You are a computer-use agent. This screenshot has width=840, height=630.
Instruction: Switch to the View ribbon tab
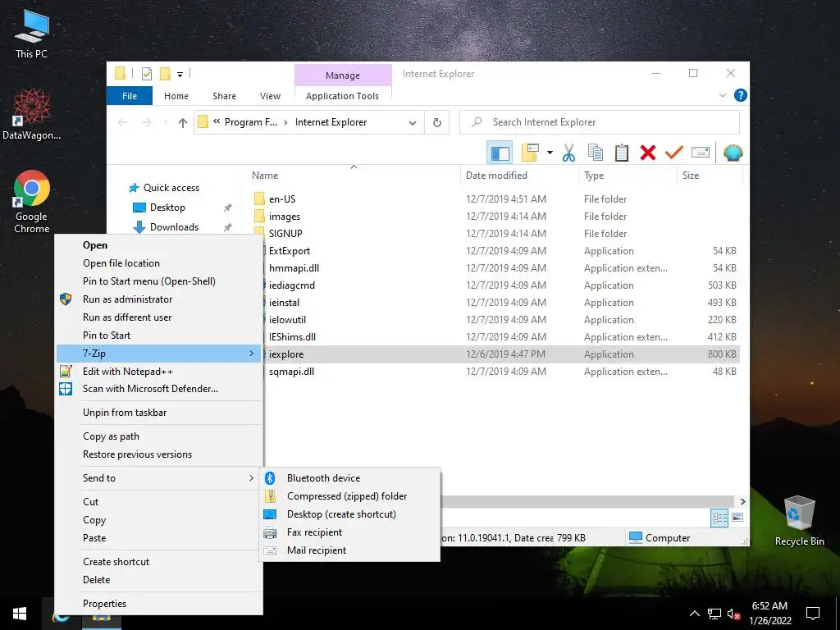(x=270, y=96)
